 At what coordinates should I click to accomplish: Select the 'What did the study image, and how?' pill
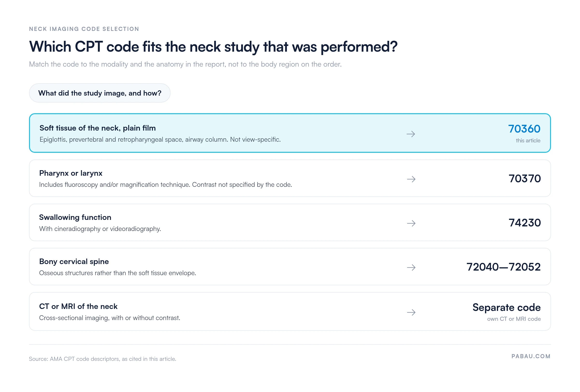[x=100, y=93]
